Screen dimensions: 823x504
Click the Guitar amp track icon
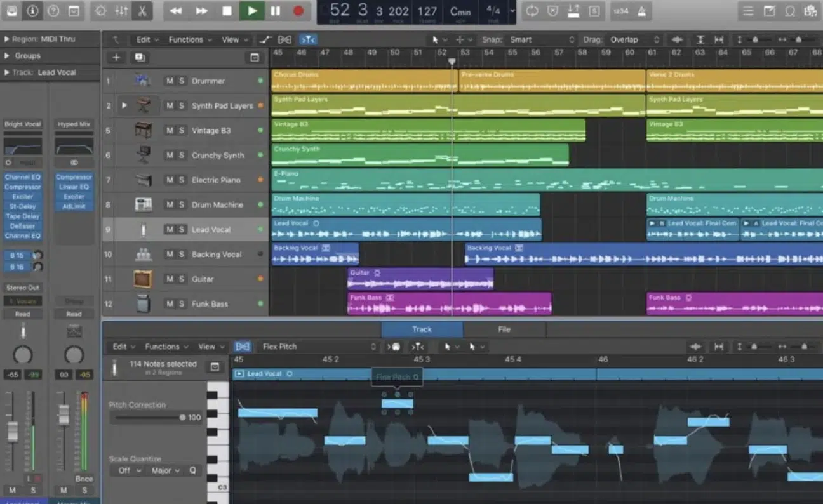[142, 279]
